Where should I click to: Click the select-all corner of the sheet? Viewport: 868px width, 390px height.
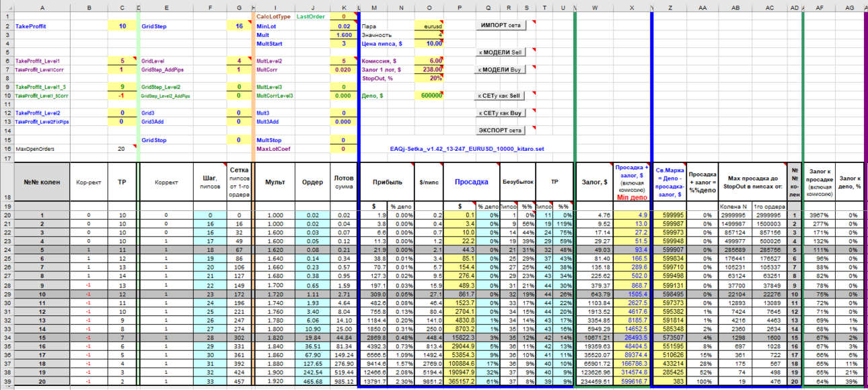click(x=7, y=7)
